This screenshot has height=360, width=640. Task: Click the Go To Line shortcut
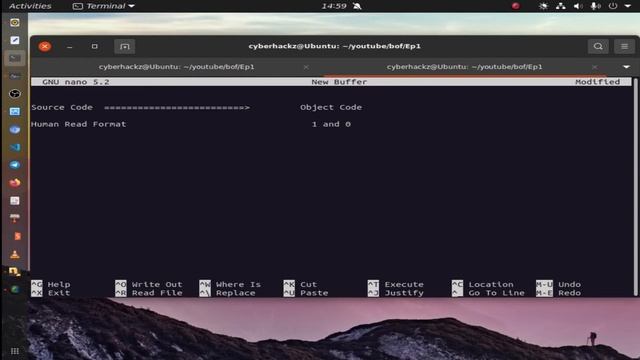point(488,293)
